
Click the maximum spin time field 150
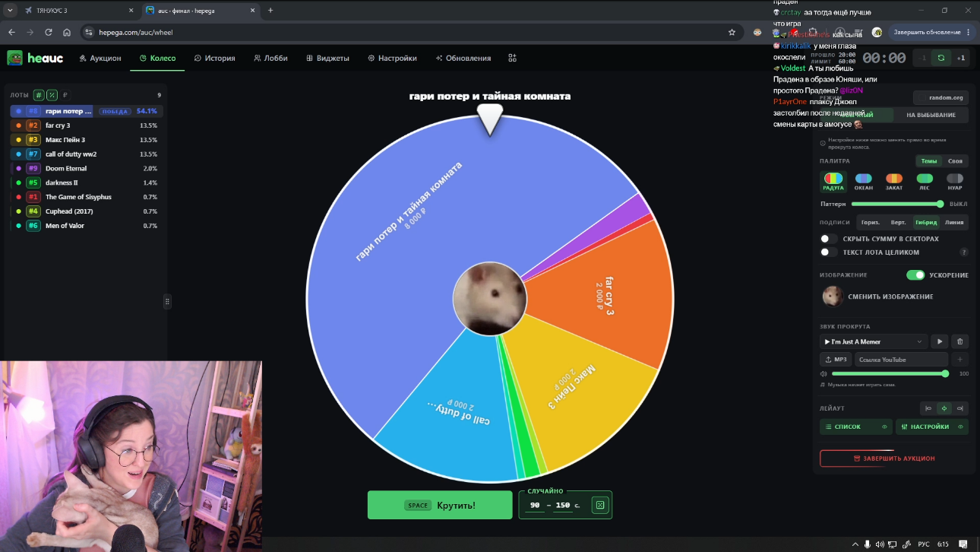563,506
